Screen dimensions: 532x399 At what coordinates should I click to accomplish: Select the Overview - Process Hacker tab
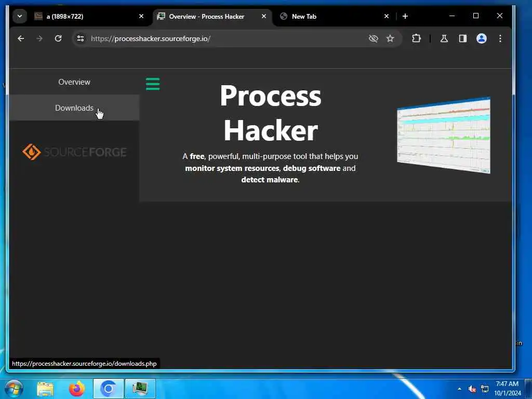212,16
